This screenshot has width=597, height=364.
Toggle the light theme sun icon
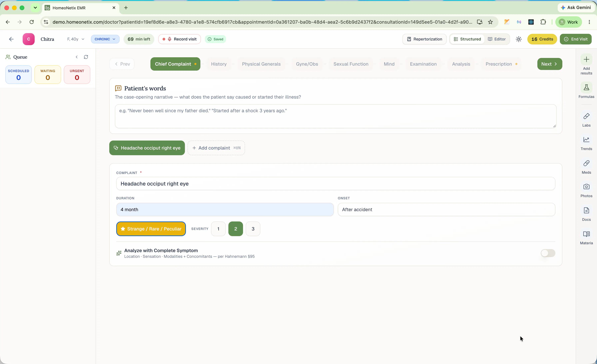click(519, 39)
